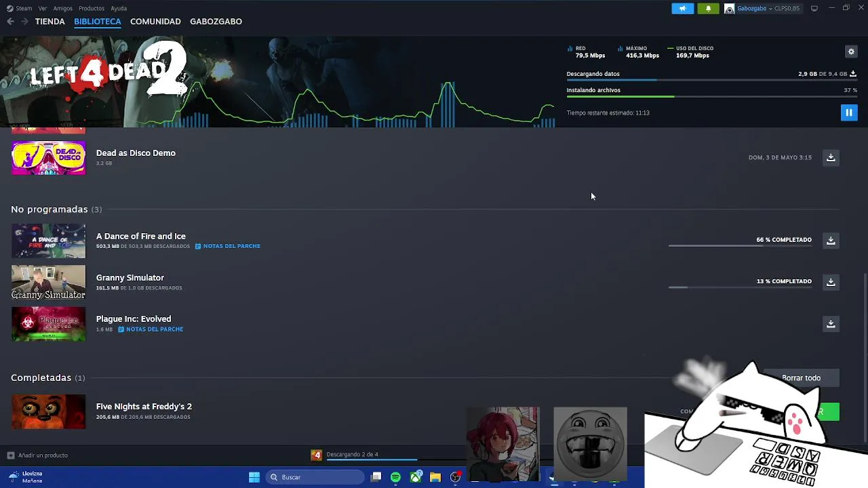This screenshot has width=868, height=488.
Task: Open the Productos menu
Action: click(92, 8)
